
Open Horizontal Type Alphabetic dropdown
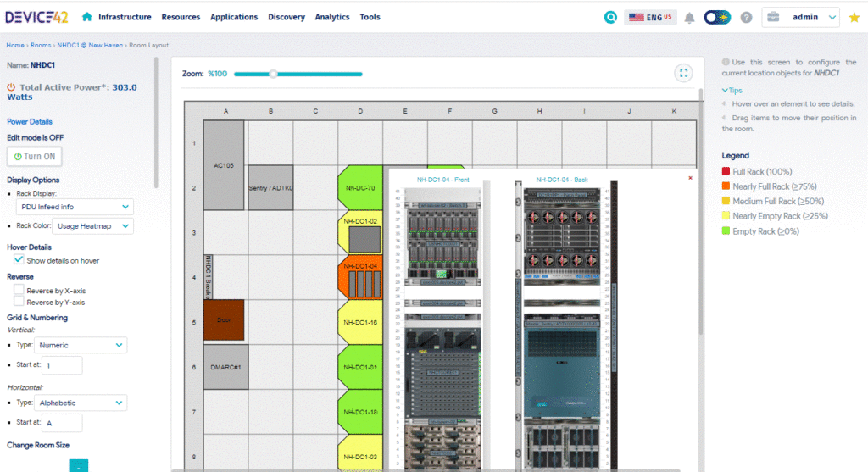point(81,403)
